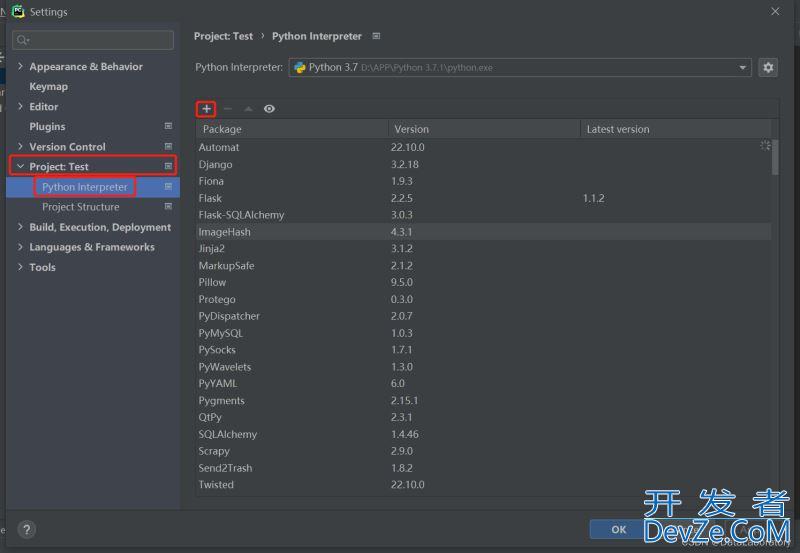800x553 pixels.
Task: Expand the Tools section chevron
Action: 20,267
